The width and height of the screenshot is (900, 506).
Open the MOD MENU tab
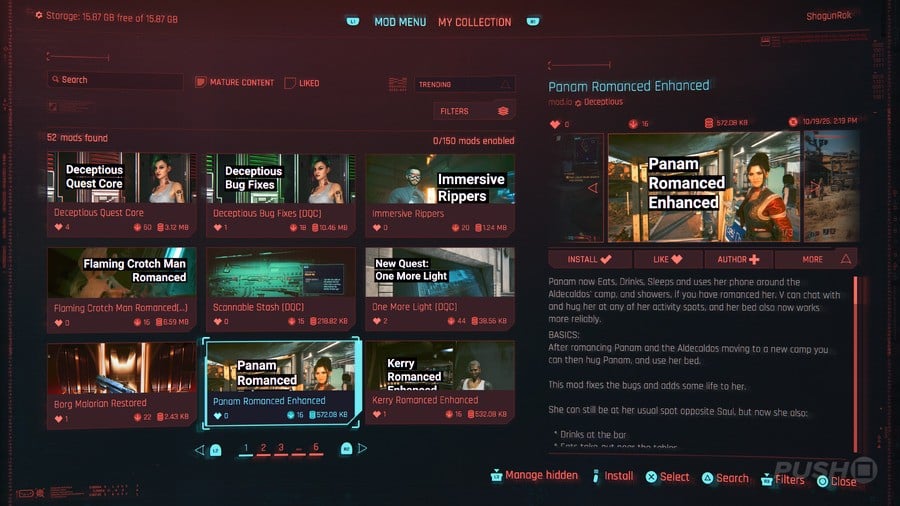coord(400,22)
